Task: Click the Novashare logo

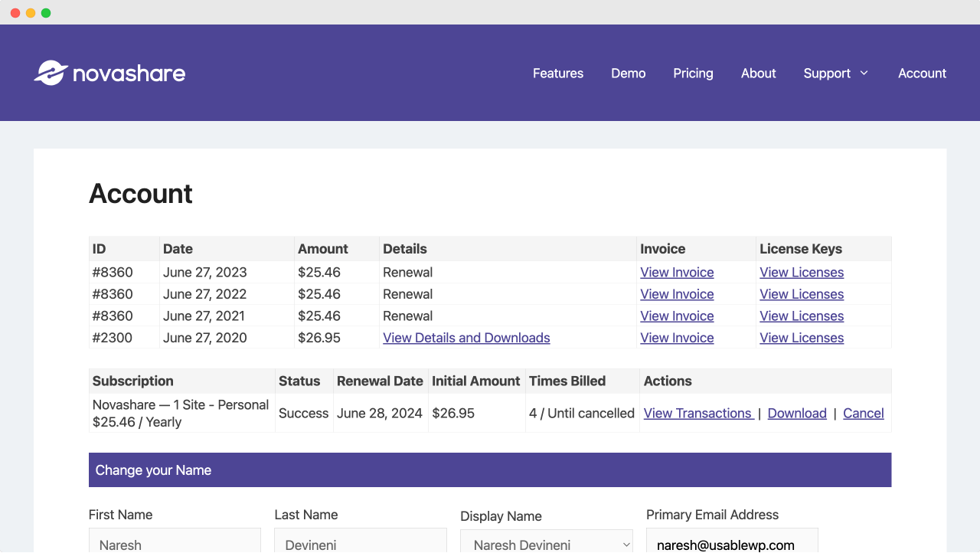Action: click(x=109, y=73)
